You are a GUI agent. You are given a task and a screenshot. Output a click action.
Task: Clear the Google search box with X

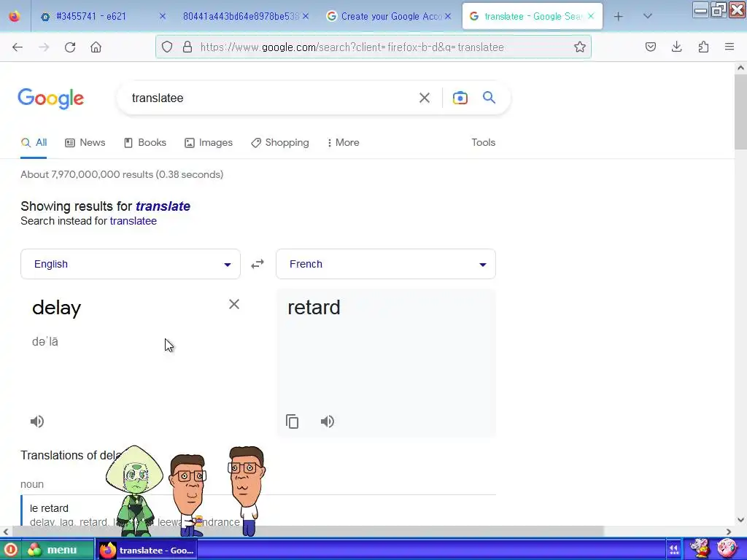point(424,98)
